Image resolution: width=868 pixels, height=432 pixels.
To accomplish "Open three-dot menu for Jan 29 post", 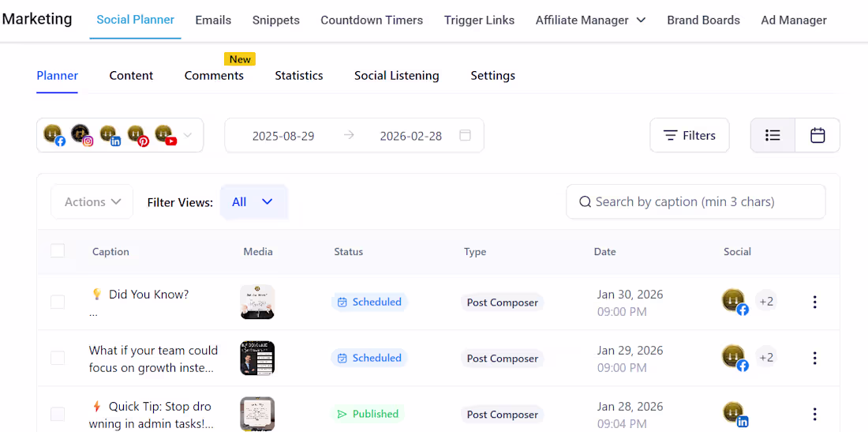I will click(x=814, y=358).
